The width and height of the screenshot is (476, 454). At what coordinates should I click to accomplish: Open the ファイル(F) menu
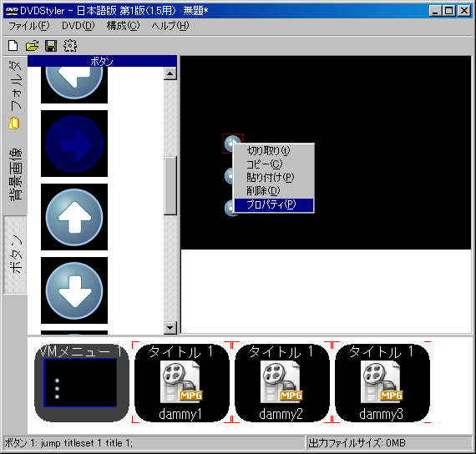[29, 26]
